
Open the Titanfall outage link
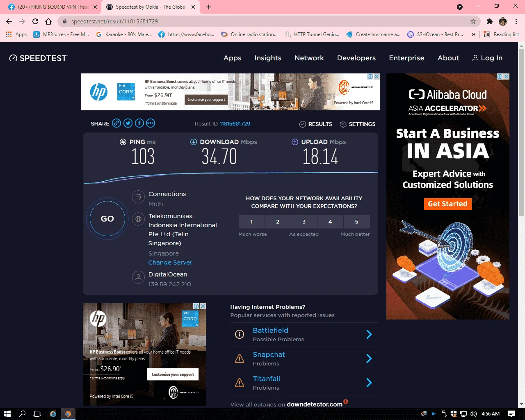pyautogui.click(x=266, y=379)
